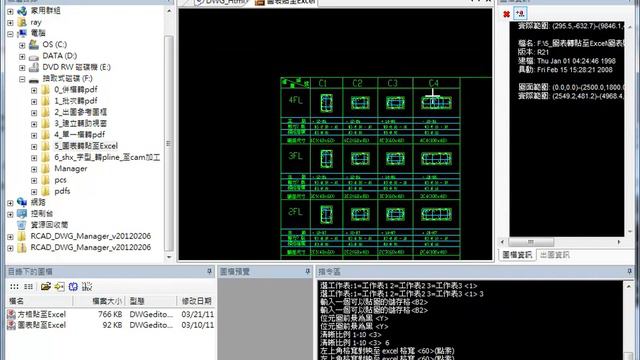Screen dimensions: 640x360
Task: Open selected drawing with the folder icon
Action: [46, 287]
